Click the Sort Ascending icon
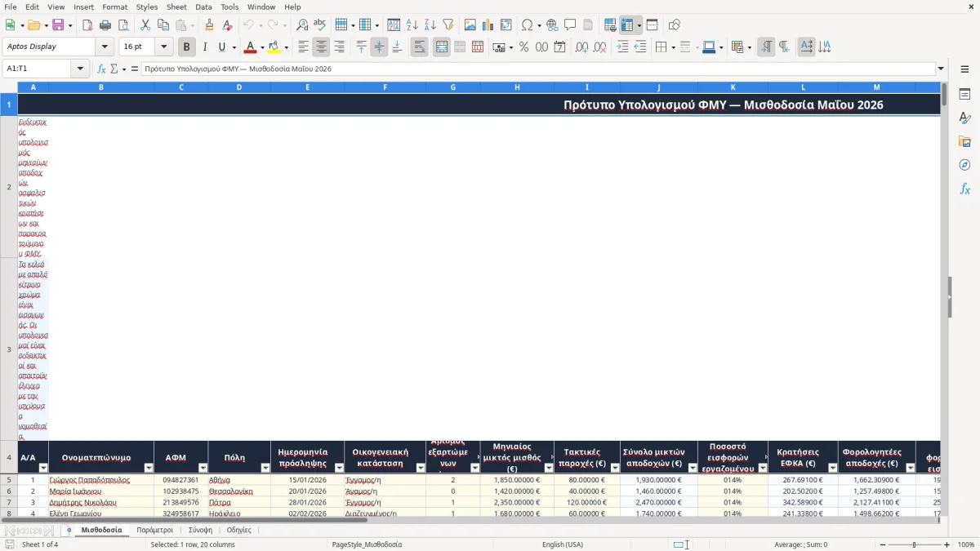The height and width of the screenshot is (551, 980). coord(412,25)
